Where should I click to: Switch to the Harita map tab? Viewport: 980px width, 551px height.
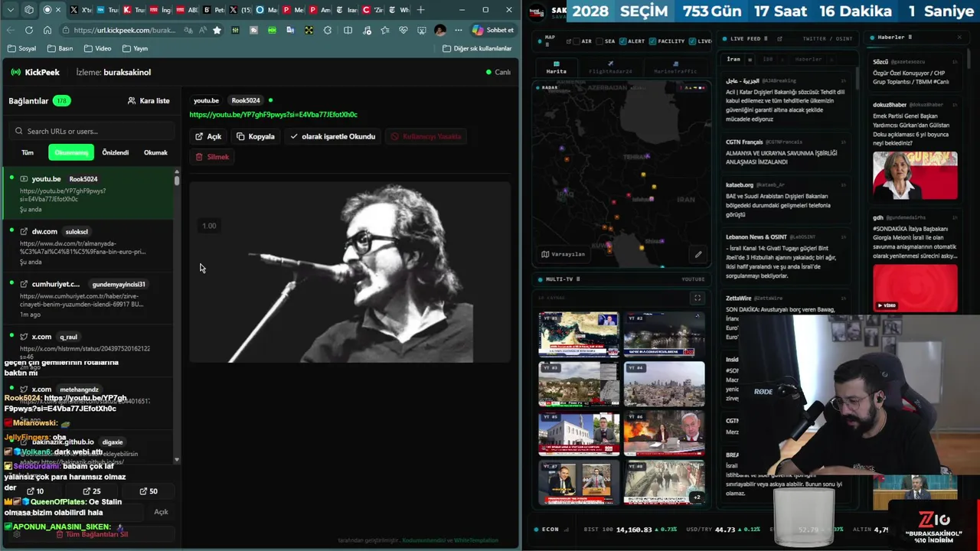pyautogui.click(x=557, y=67)
